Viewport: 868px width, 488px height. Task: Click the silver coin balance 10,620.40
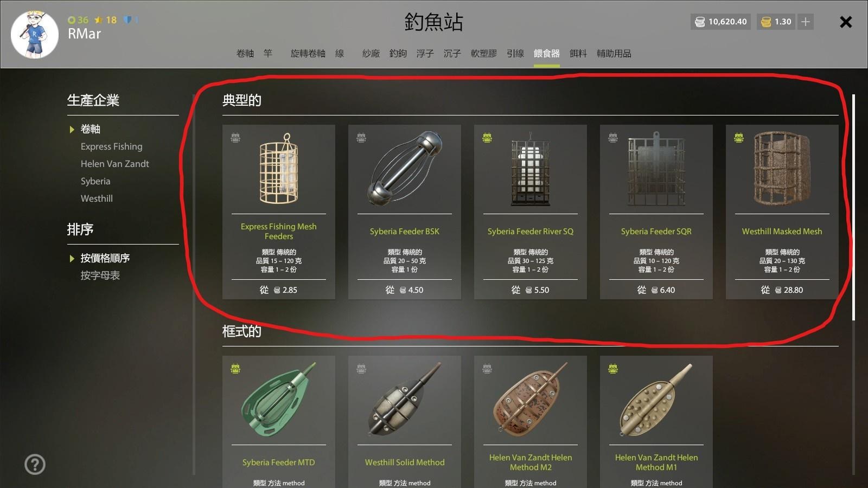coord(720,22)
